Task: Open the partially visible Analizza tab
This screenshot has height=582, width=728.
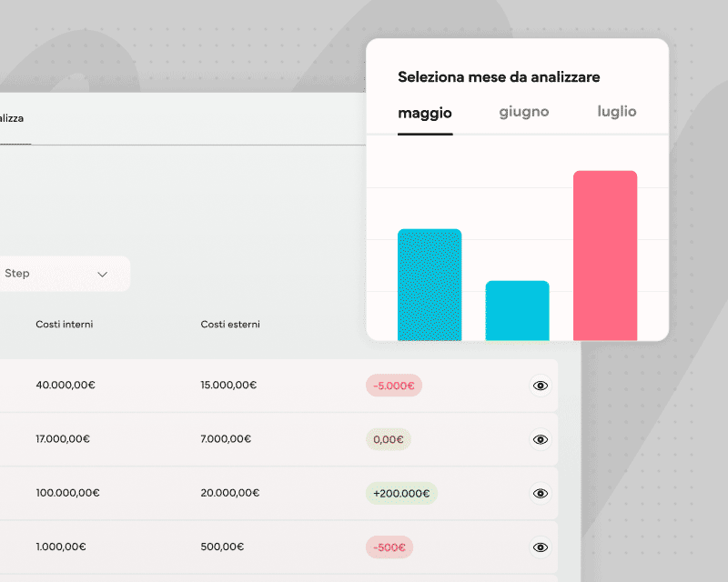Action: click(x=13, y=119)
